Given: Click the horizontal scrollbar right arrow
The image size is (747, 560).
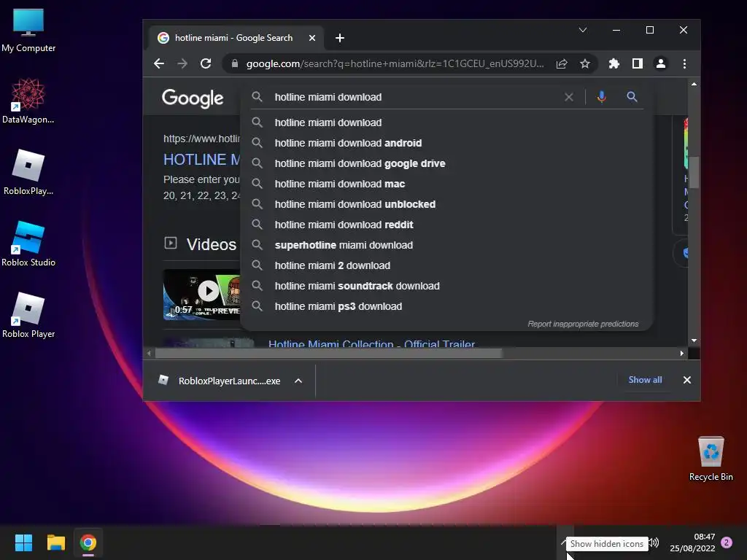Looking at the screenshot, I should (x=682, y=354).
